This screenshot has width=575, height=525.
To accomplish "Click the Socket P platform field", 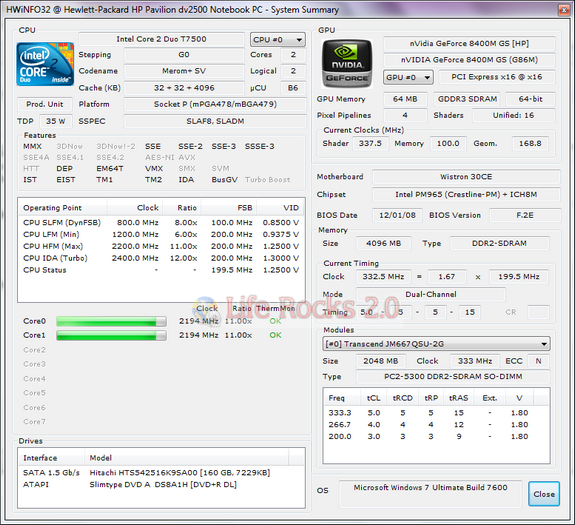I will coord(215,104).
